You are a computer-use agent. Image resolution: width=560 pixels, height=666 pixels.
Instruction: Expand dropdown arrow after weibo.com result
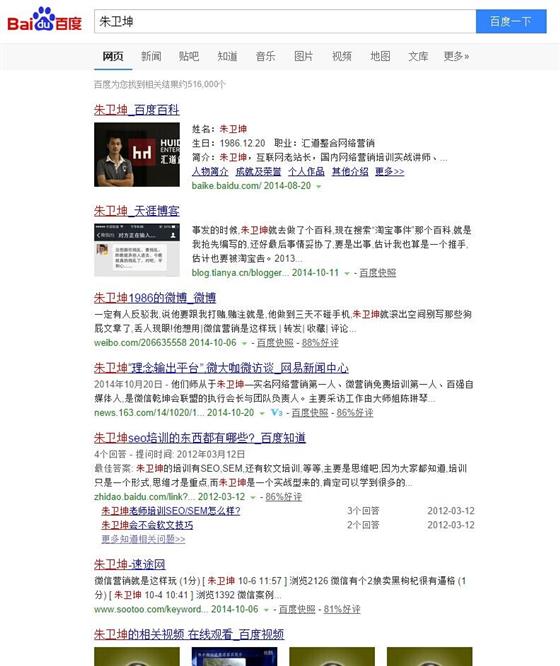click(244, 343)
